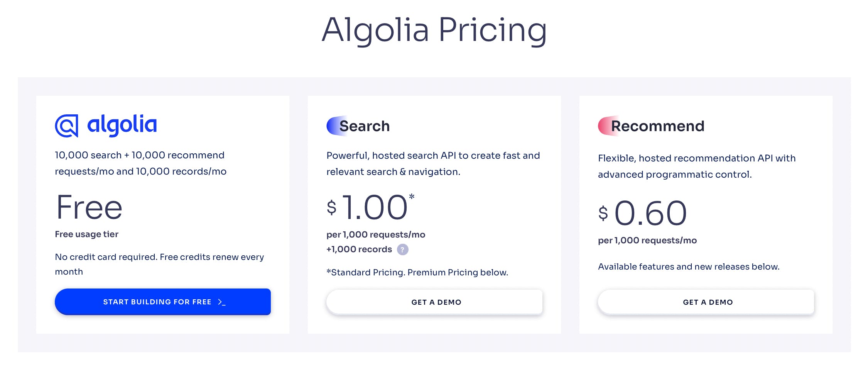Click the Search card heading text

point(365,126)
